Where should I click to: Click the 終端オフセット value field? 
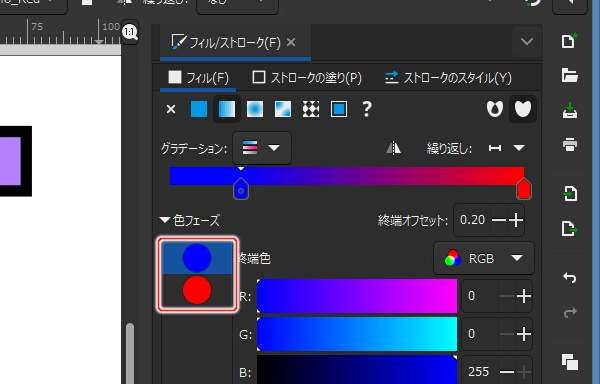(x=473, y=220)
